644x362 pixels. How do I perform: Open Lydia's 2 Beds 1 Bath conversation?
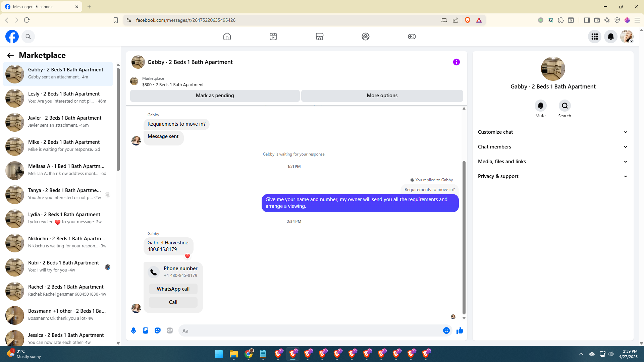58,219
